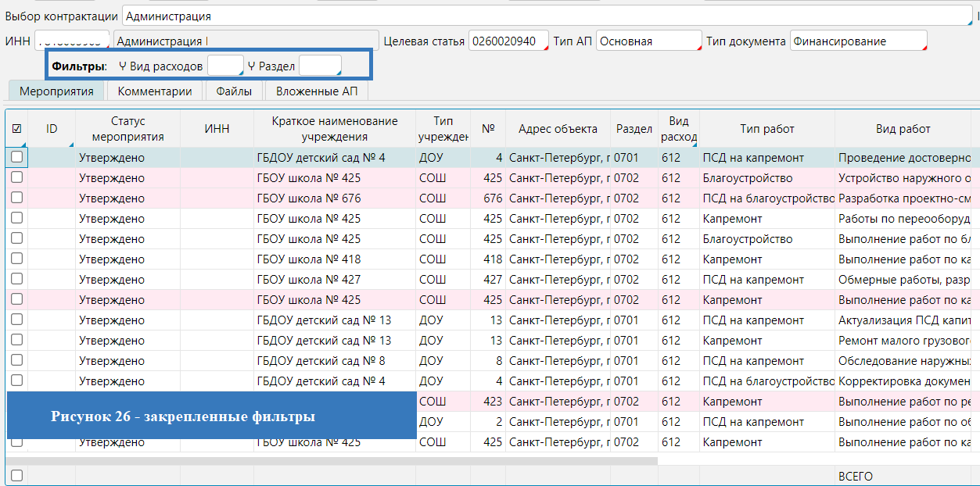Tick the checkbox of the Актуализация ПСД row
980x486 pixels.
[x=16, y=320]
